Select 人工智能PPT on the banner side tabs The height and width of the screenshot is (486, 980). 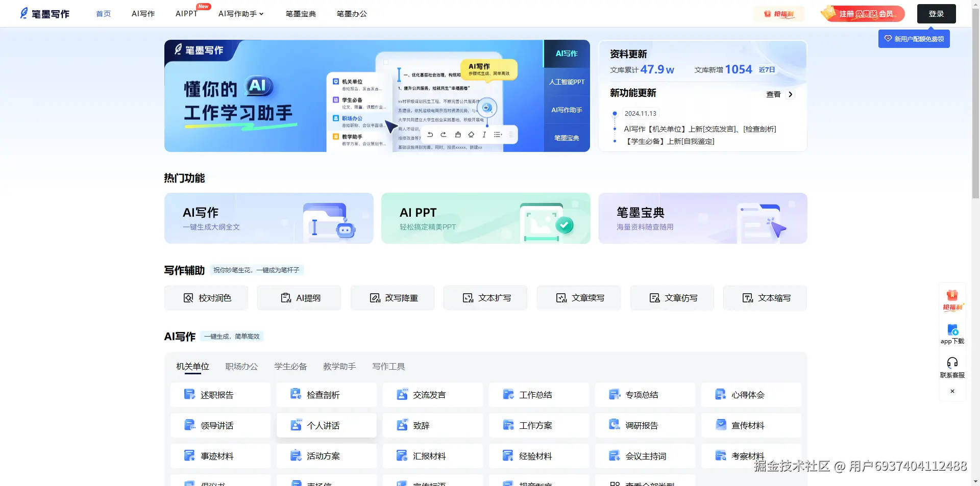pos(567,82)
